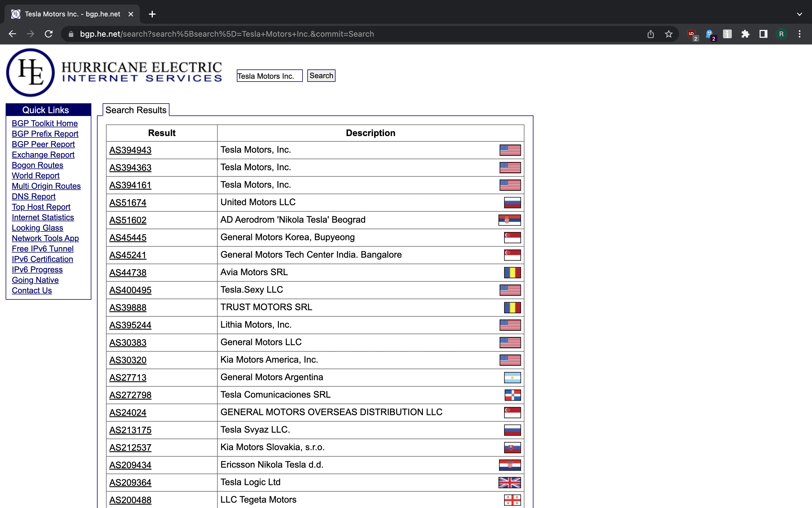Screen dimensions: 812x508
Task: Open Internet Statistics link
Action: tap(43, 217)
